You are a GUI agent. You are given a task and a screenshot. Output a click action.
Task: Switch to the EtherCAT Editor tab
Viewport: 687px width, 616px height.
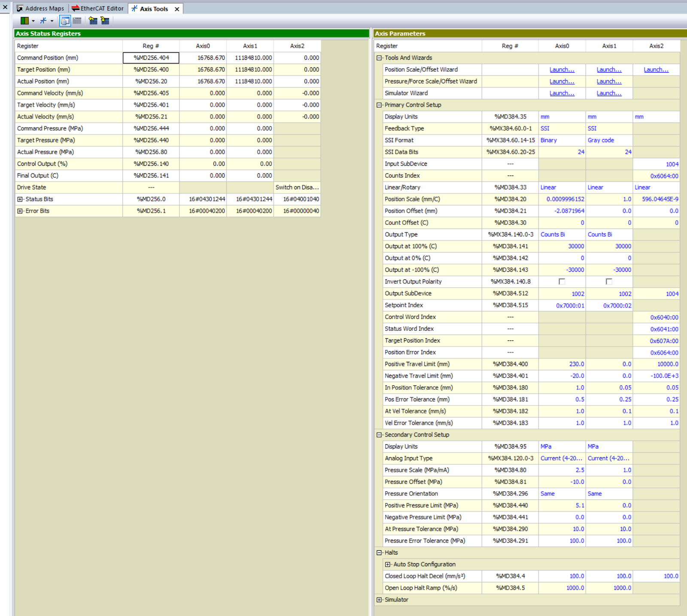click(x=97, y=9)
